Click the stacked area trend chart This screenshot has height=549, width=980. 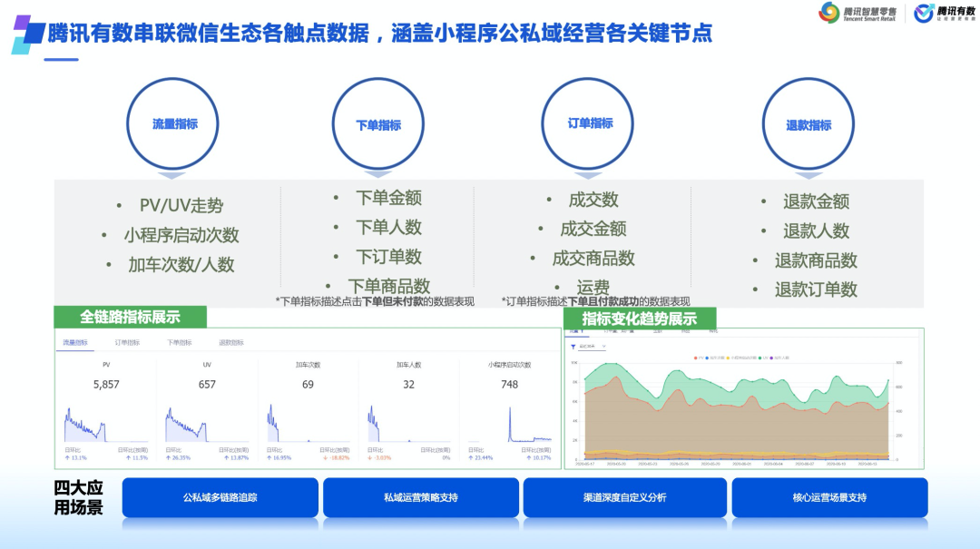click(736, 410)
